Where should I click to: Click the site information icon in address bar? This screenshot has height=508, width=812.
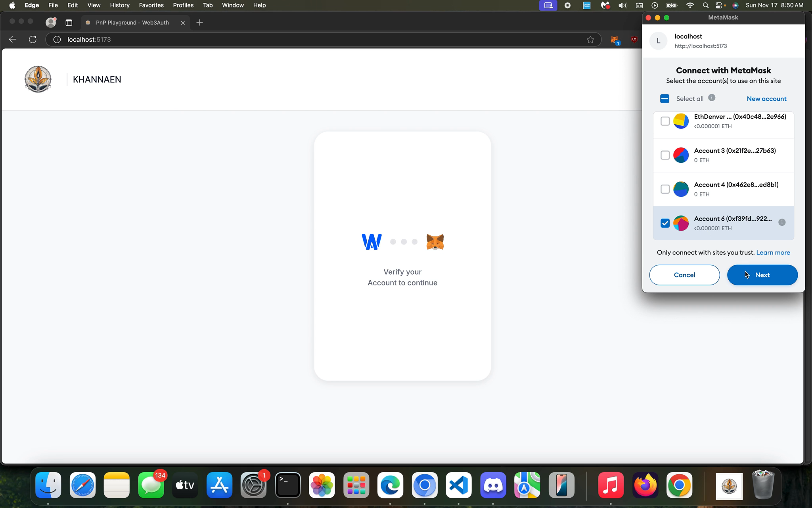point(57,39)
